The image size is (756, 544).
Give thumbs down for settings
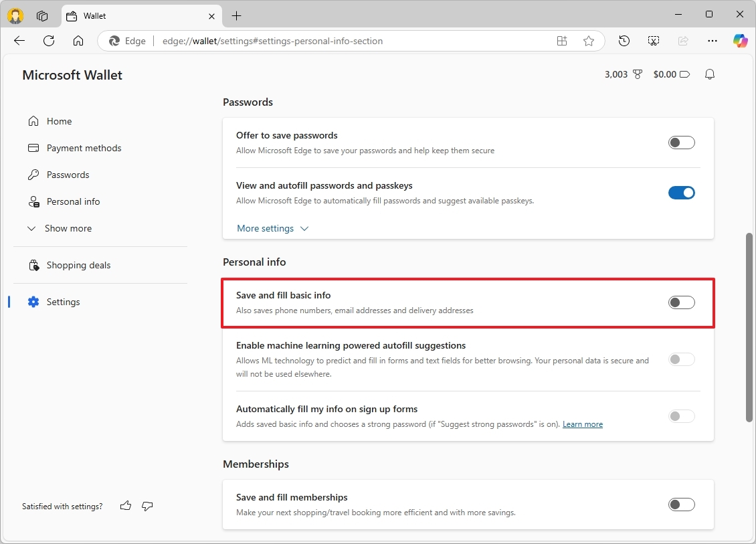(148, 506)
